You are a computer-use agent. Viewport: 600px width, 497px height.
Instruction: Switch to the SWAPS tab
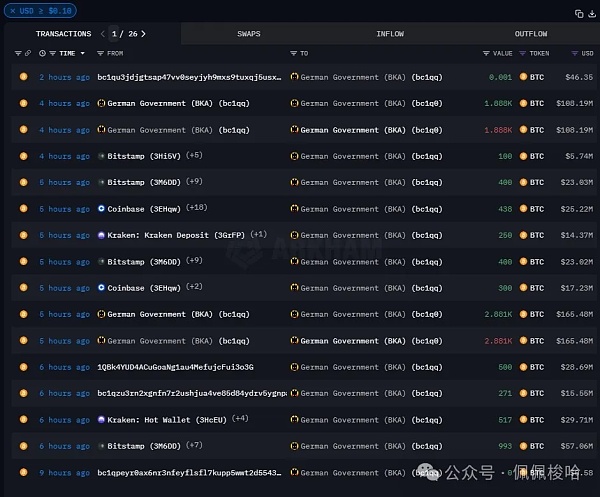[249, 34]
